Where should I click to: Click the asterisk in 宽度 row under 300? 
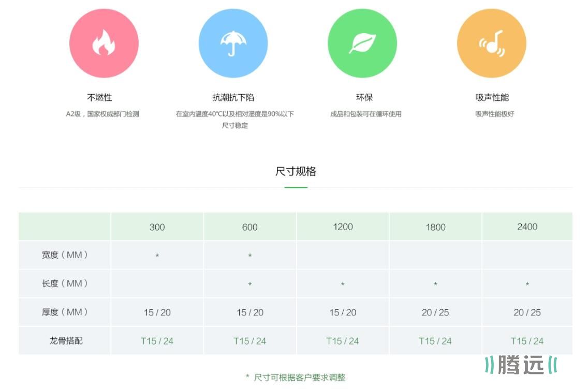(157, 256)
